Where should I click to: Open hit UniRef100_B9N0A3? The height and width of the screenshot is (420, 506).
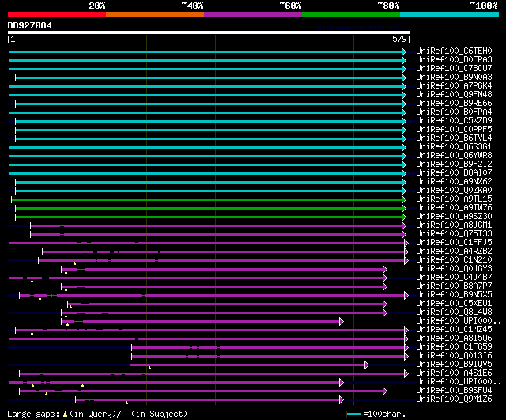[454, 78]
